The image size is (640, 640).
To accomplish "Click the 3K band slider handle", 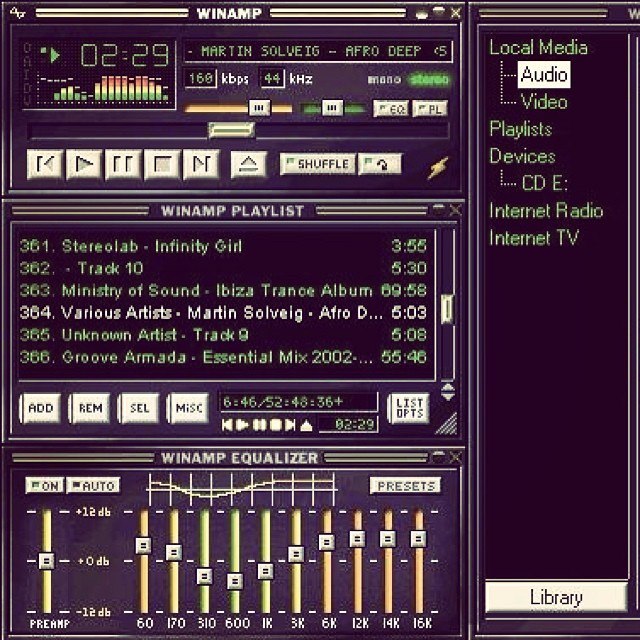I will (296, 554).
